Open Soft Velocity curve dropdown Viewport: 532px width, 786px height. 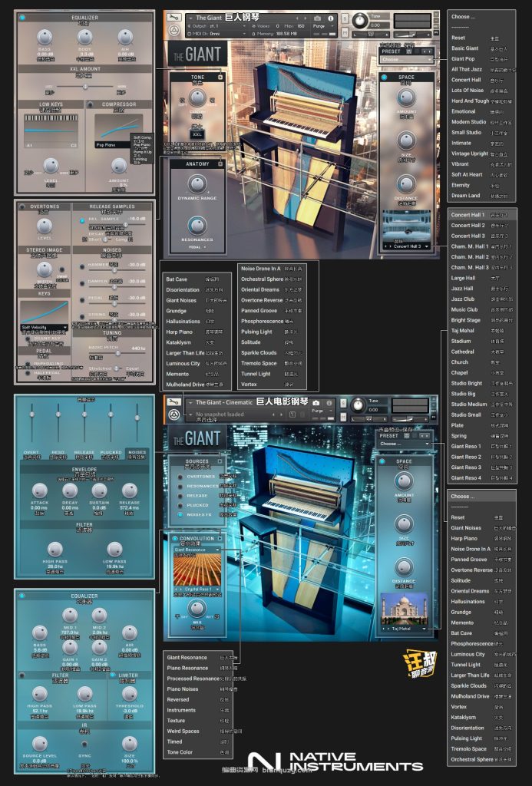pos(44,327)
